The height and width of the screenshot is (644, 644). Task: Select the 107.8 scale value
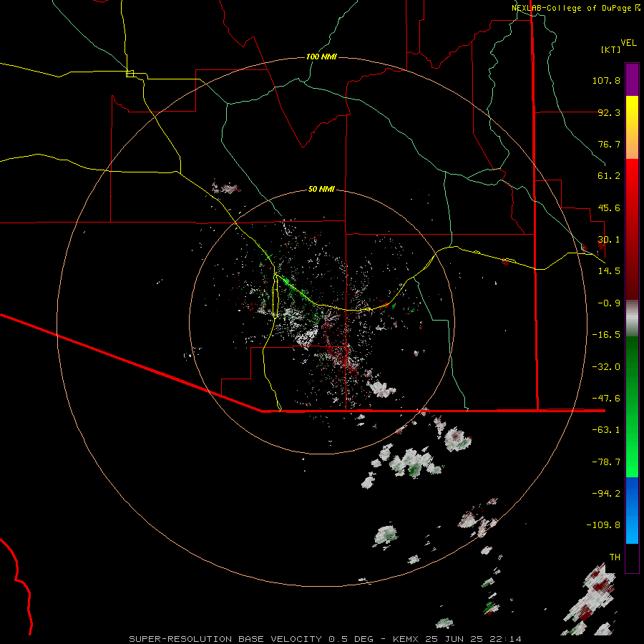(606, 80)
